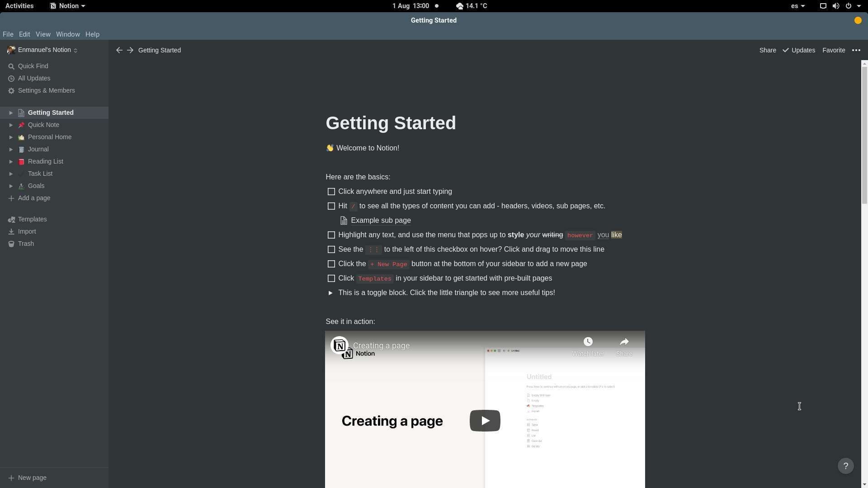Open the Window menu
The height and width of the screenshot is (488, 868).
point(68,34)
